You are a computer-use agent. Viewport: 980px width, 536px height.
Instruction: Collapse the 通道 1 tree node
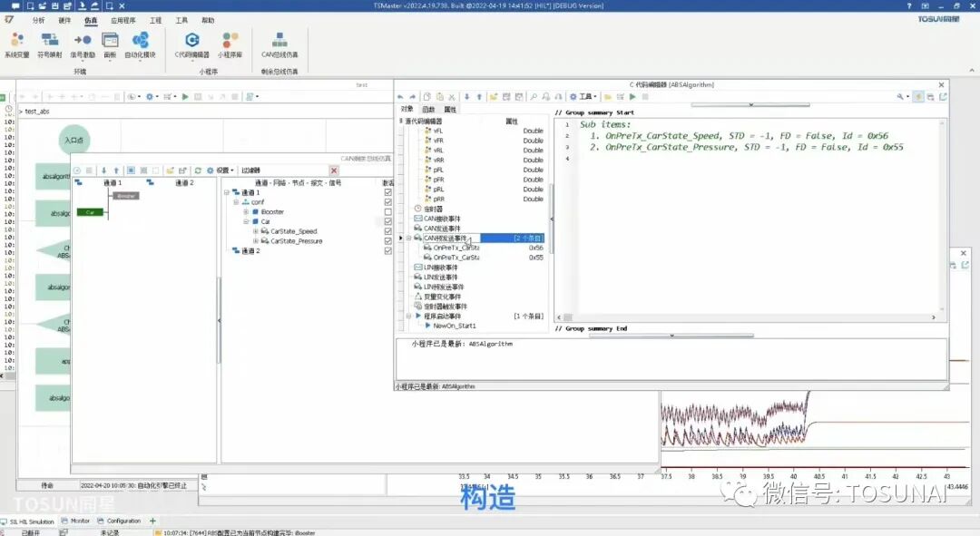coord(227,192)
